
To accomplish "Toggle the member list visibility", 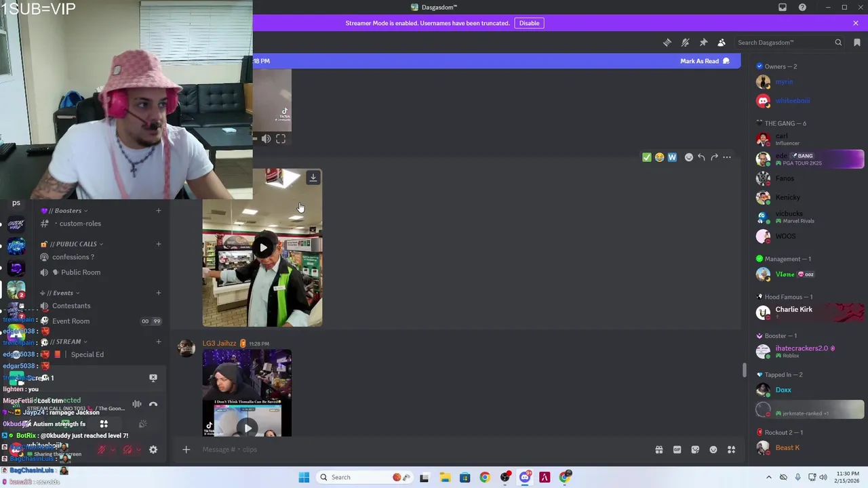I will click(722, 43).
